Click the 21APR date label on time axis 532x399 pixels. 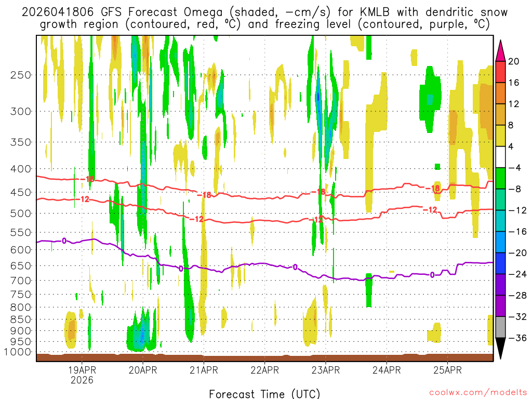tap(204, 370)
